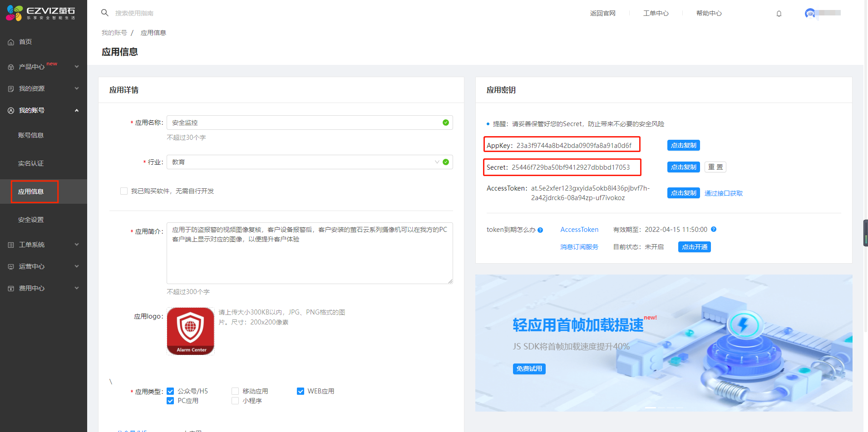This screenshot has width=868, height=432.
Task: Click the 工单系统 sidebar icon
Action: point(11,245)
